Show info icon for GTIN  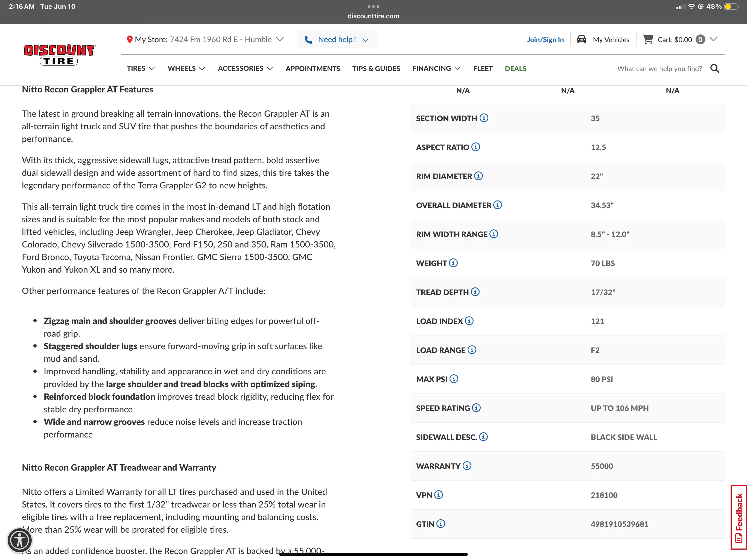pyautogui.click(x=441, y=524)
